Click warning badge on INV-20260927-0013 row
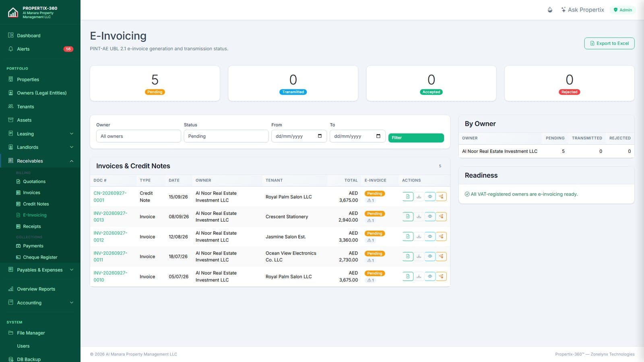 (371, 220)
